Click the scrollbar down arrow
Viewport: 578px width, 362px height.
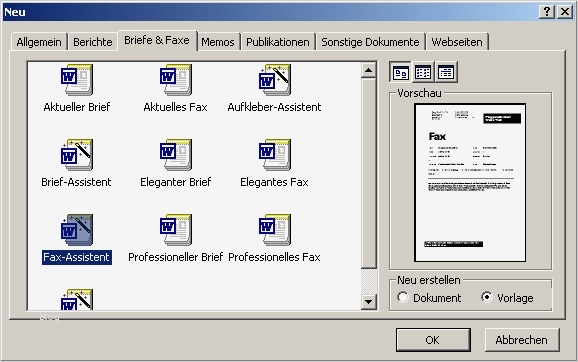[368, 302]
